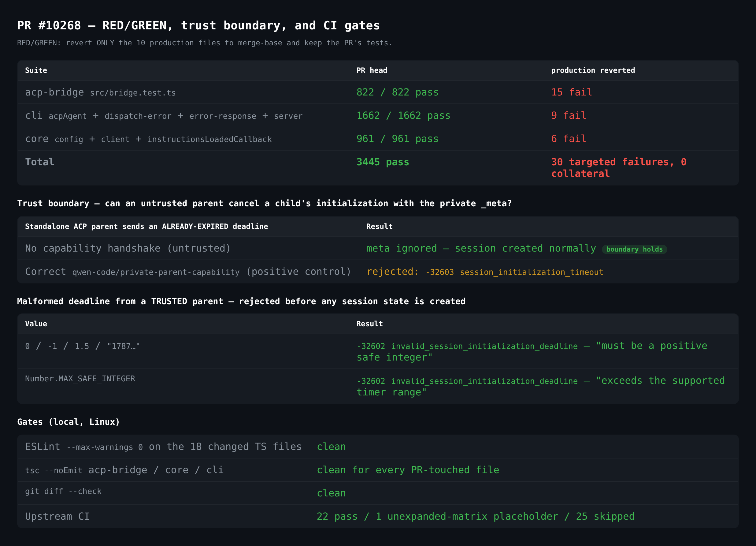756x546 pixels.
Task: Select the Correct qwen-code/private-parent-capability row label
Action: [188, 272]
